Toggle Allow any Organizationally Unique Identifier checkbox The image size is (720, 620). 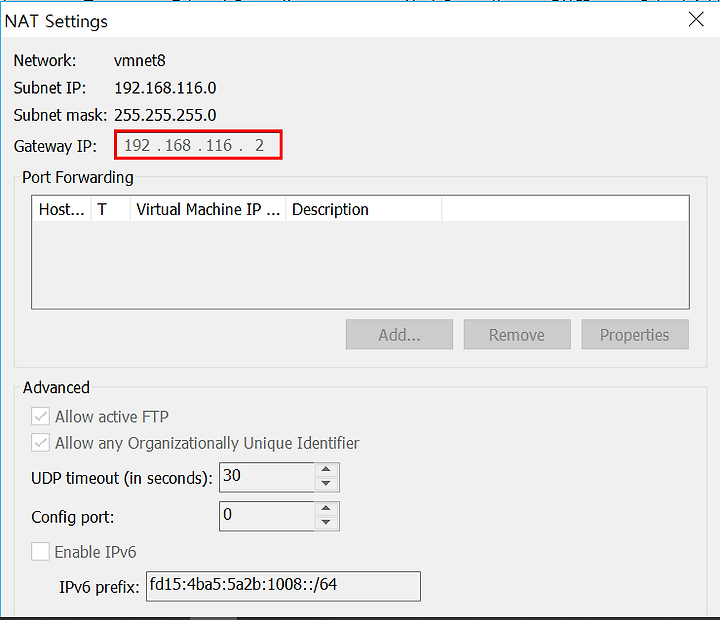pos(40,443)
